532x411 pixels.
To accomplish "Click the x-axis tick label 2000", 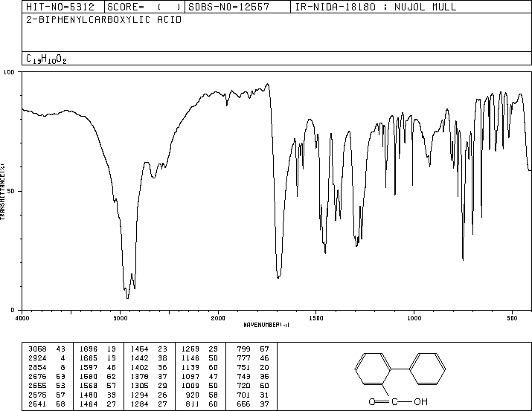I will point(218,318).
